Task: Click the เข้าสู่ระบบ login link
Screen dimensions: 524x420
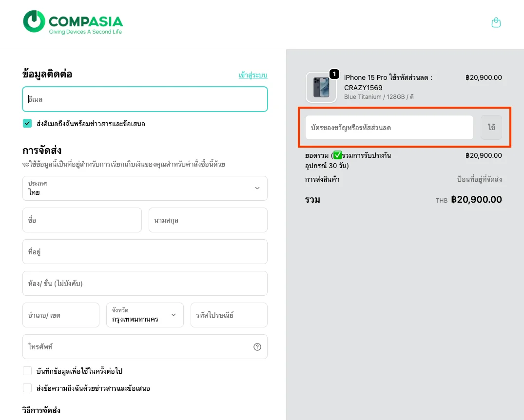Action: coord(252,75)
